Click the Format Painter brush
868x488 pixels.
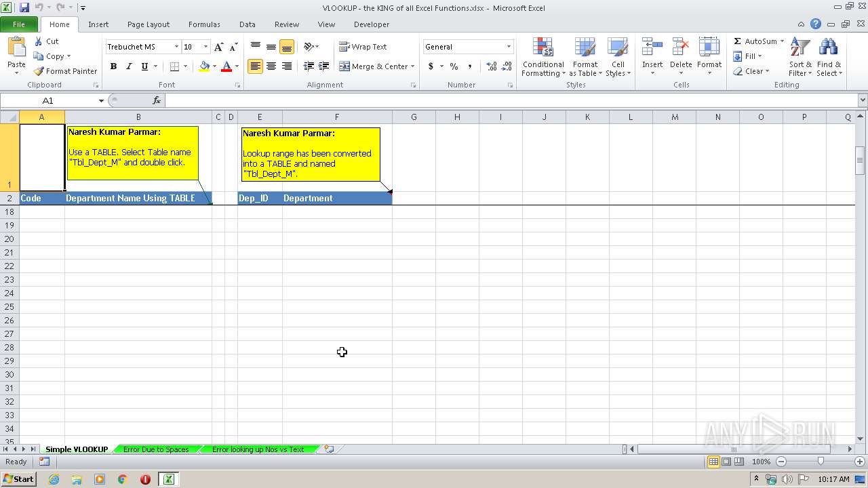39,71
